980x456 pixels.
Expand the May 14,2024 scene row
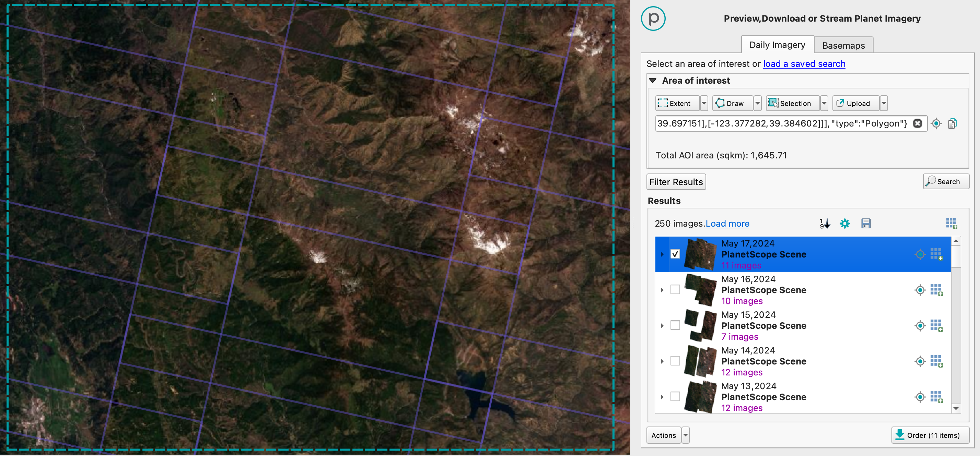[662, 361]
